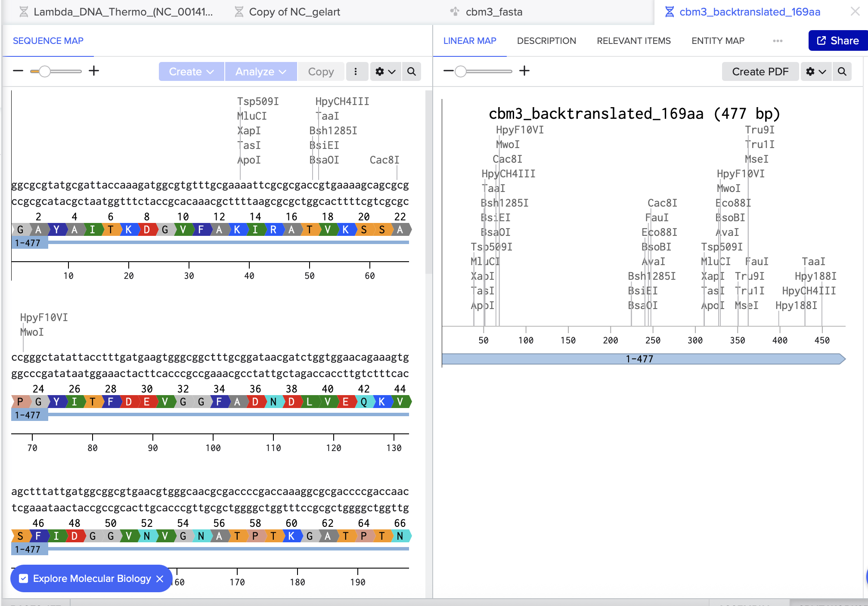Expand the Analyze dropdown menu
This screenshot has height=606, width=868.
260,71
